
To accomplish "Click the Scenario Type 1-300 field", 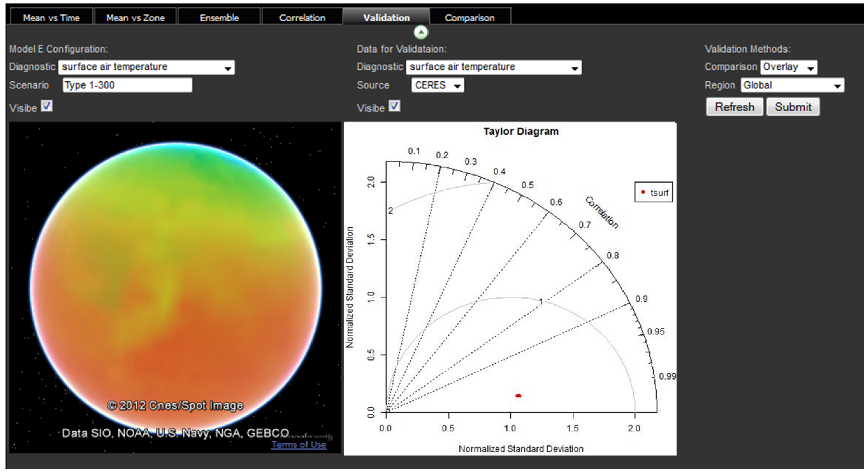I will point(127,85).
